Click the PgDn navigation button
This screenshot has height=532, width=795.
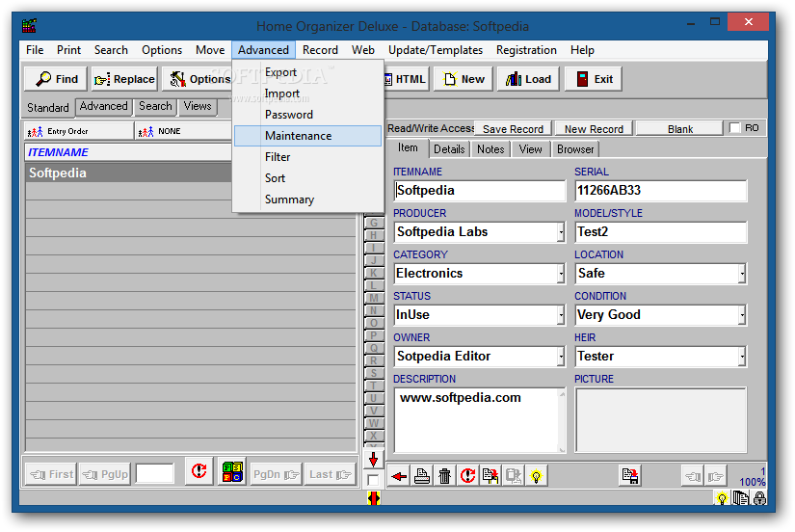[276, 474]
